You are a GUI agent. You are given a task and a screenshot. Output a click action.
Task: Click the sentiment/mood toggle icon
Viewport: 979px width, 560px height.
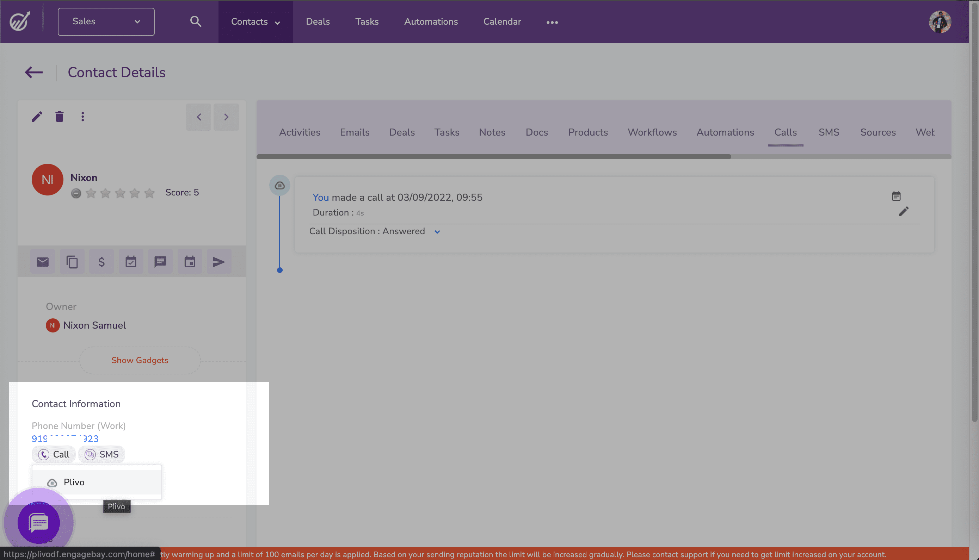[76, 193]
